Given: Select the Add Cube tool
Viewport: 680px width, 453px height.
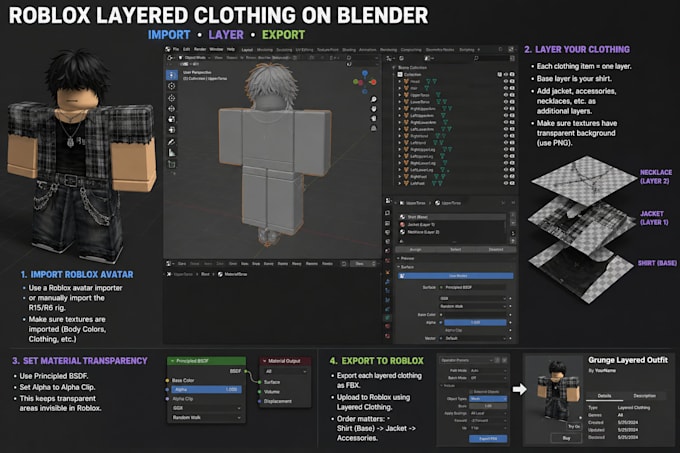Looking at the screenshot, I should pyautogui.click(x=172, y=164).
